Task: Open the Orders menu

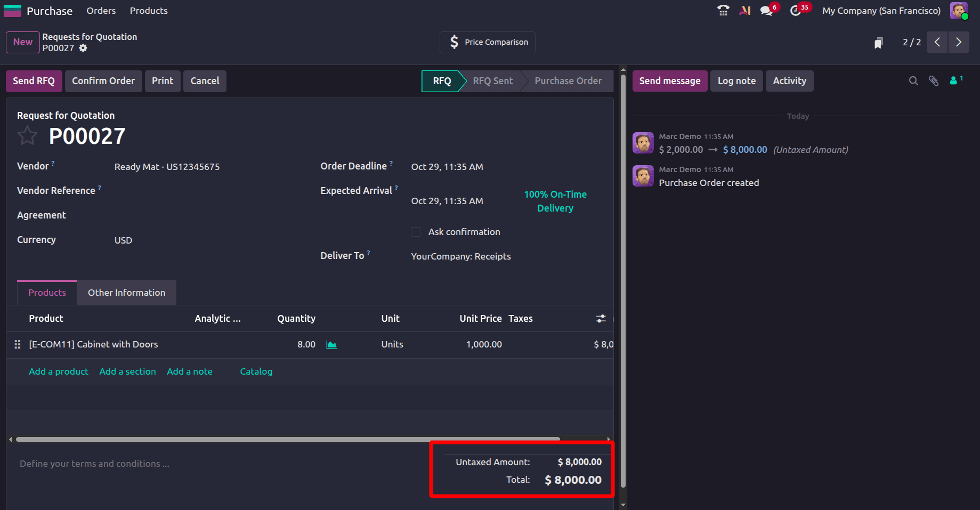Action: 101,10
